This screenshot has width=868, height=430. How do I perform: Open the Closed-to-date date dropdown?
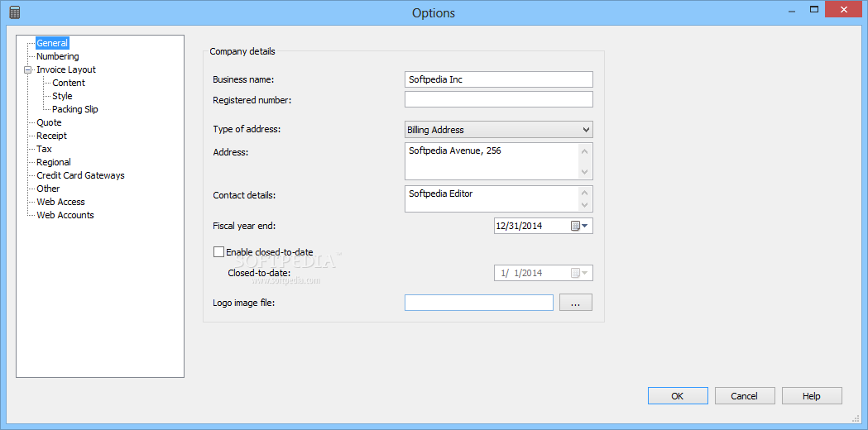pyautogui.click(x=579, y=273)
